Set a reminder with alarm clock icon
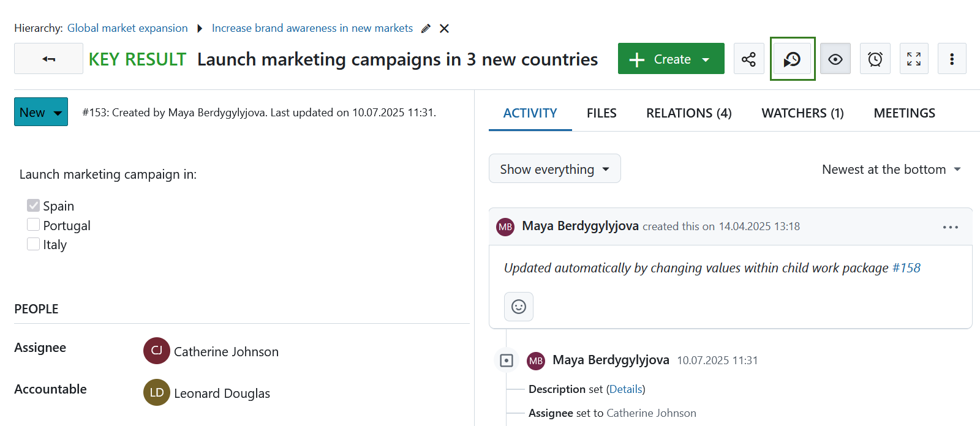980x426 pixels. pyautogui.click(x=875, y=59)
